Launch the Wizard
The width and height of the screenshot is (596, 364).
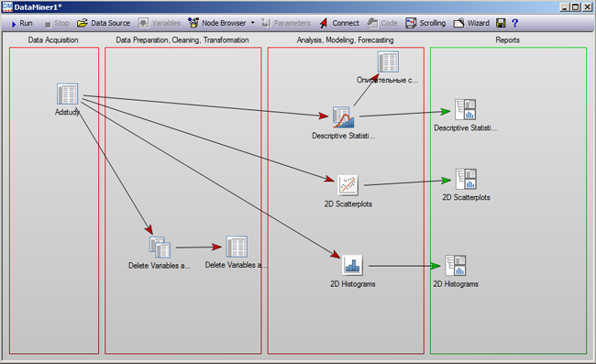[x=471, y=23]
